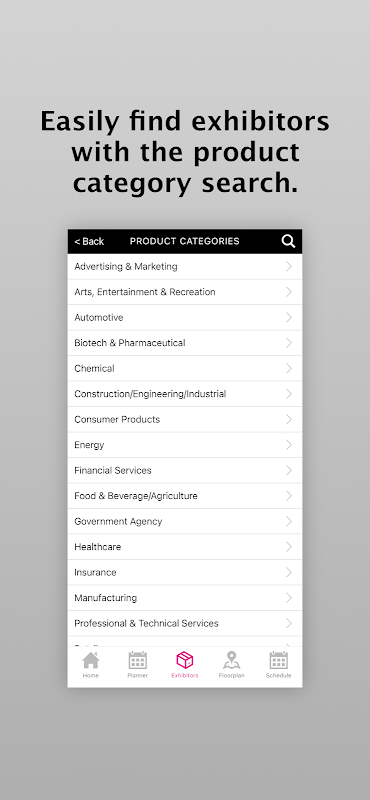Open Financial Services category
The width and height of the screenshot is (370, 800).
click(x=185, y=470)
